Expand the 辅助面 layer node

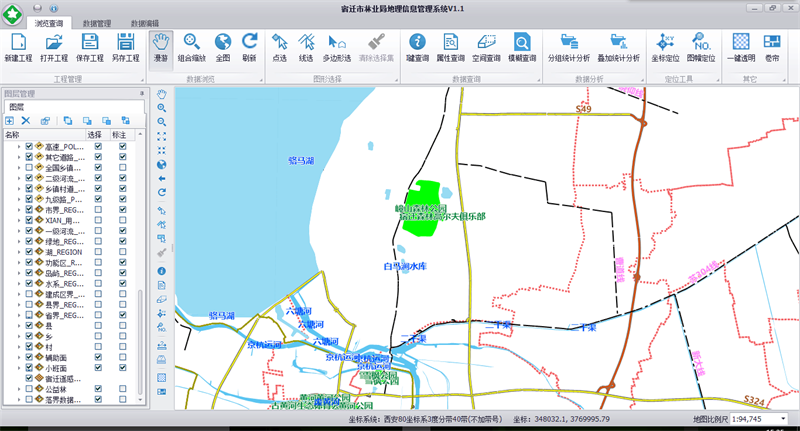19,358
